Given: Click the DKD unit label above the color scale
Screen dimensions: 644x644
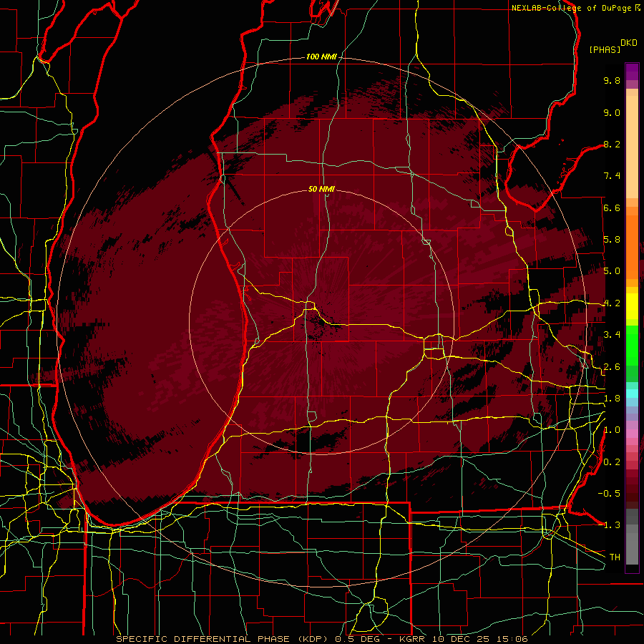Looking at the screenshot, I should click(x=628, y=43).
